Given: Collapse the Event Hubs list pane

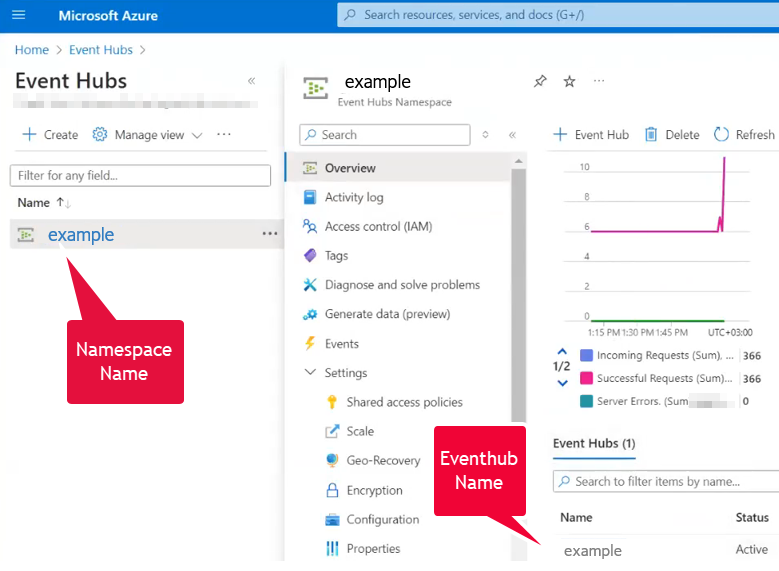Looking at the screenshot, I should (x=251, y=81).
